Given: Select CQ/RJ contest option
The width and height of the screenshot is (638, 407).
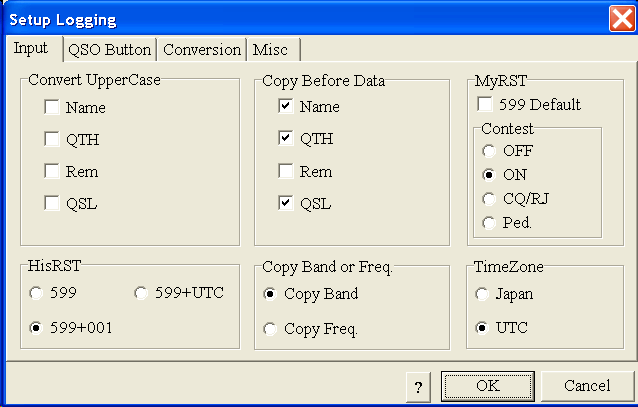Looking at the screenshot, I should 489,198.
